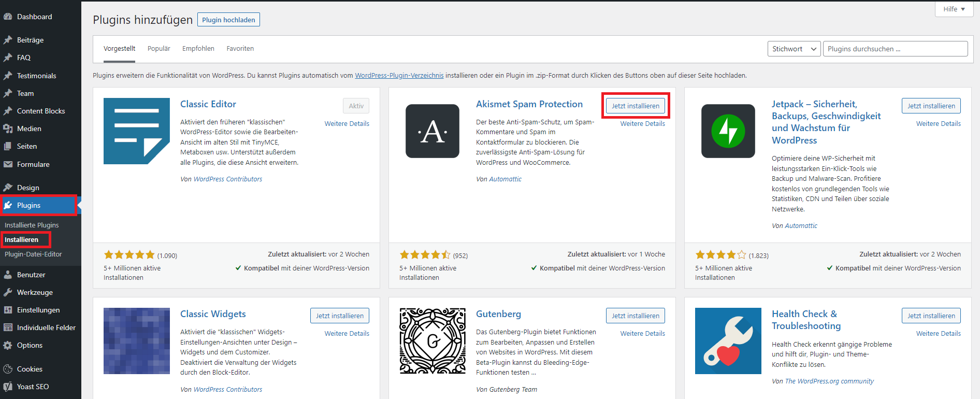Viewport: 980px width, 399px height.
Task: Click the Design paintbrush icon
Action: pyautogui.click(x=8, y=188)
